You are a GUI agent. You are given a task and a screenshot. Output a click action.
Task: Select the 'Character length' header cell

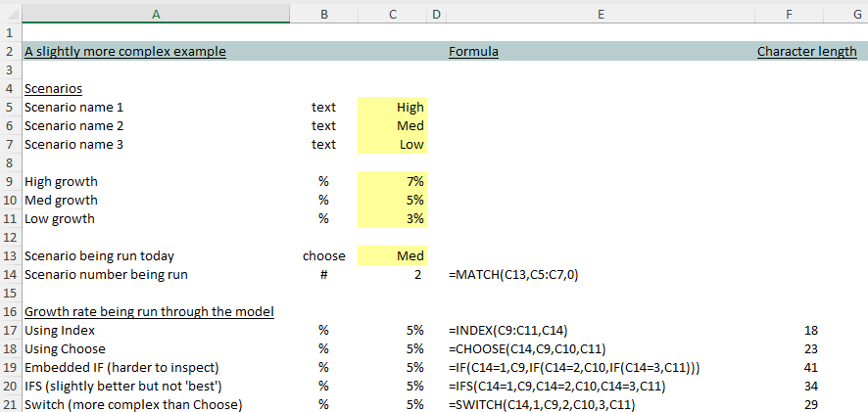tap(806, 51)
